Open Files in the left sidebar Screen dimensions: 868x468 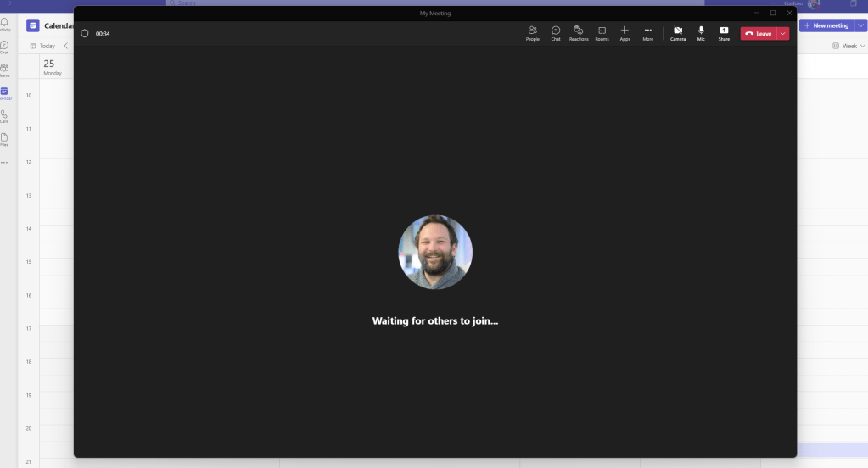[x=5, y=138]
